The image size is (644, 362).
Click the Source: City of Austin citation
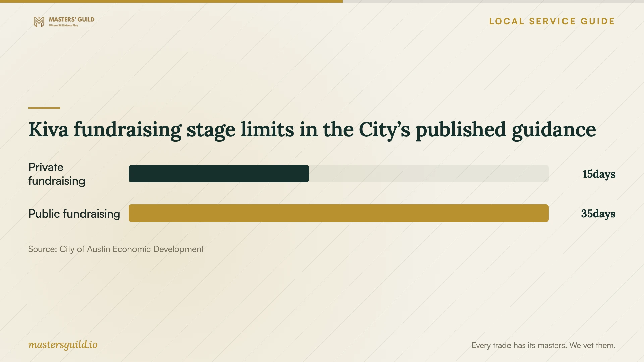pyautogui.click(x=116, y=249)
